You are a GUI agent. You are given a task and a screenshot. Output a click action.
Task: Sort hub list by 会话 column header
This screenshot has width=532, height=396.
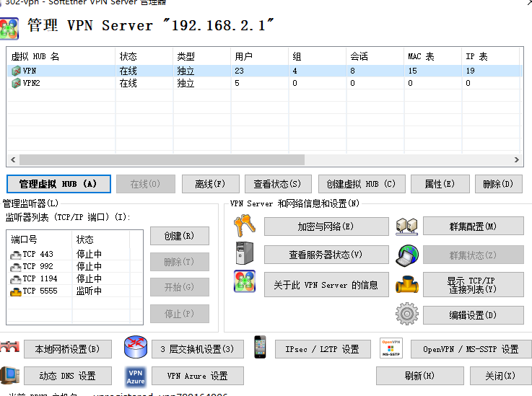[375, 56]
